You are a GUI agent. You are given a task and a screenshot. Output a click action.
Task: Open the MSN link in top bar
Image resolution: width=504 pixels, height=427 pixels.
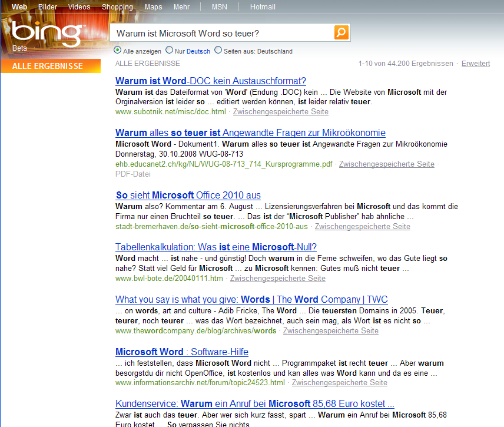(x=219, y=7)
